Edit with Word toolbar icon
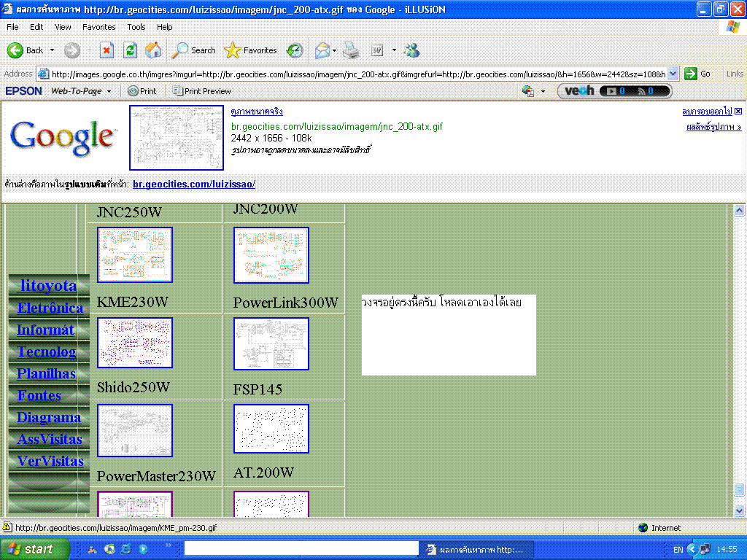This screenshot has width=747, height=560. point(377,50)
